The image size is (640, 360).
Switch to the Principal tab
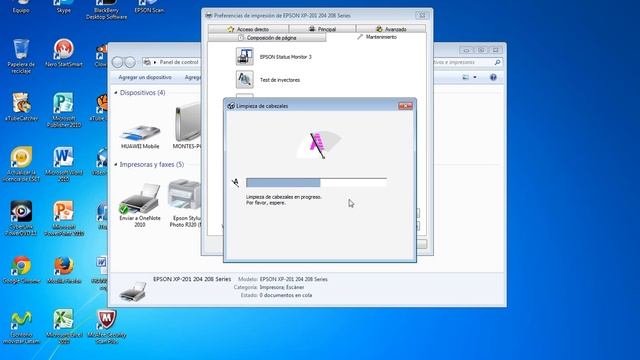pyautogui.click(x=322, y=29)
